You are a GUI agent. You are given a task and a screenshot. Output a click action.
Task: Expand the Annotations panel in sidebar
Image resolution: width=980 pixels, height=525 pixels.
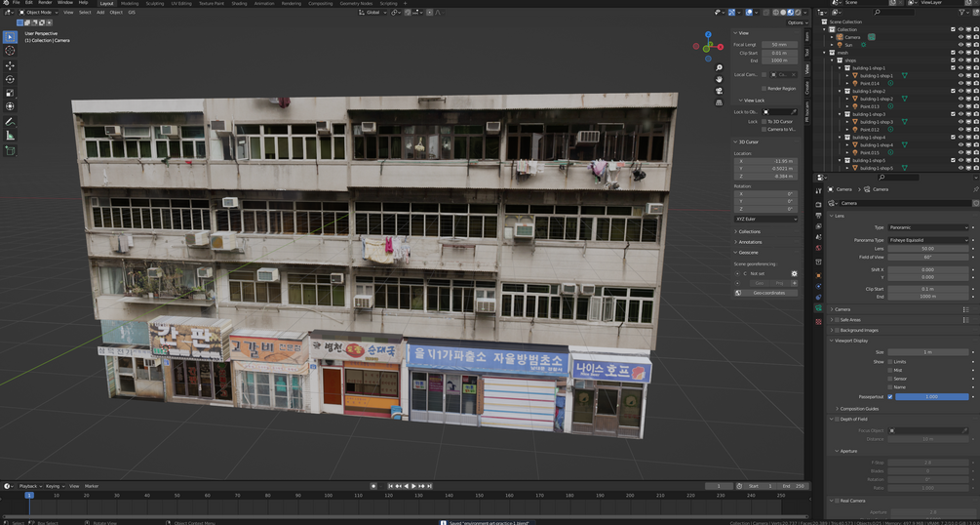(x=750, y=242)
